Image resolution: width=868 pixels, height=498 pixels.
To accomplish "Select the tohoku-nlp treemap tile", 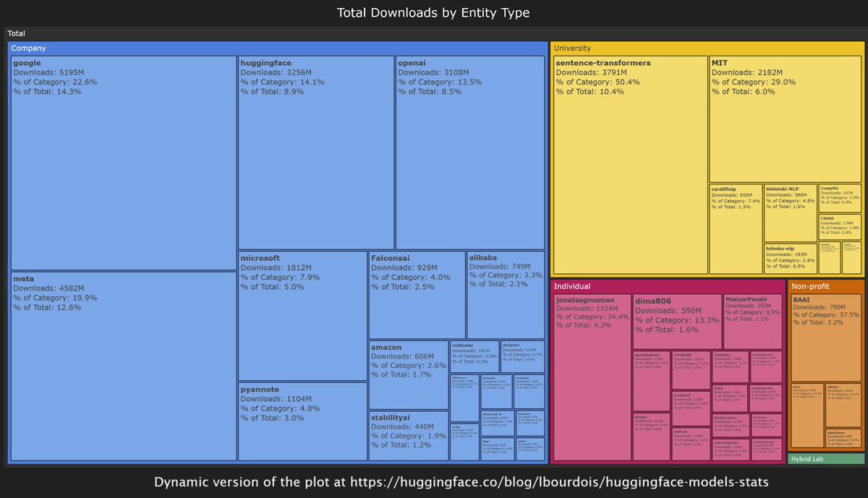I will click(791, 259).
